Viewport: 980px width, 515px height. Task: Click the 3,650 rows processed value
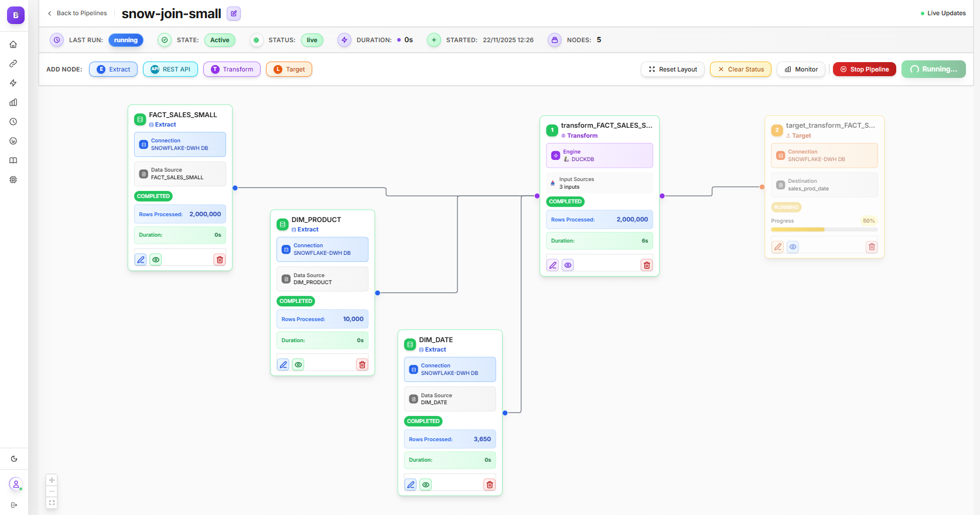click(x=482, y=439)
